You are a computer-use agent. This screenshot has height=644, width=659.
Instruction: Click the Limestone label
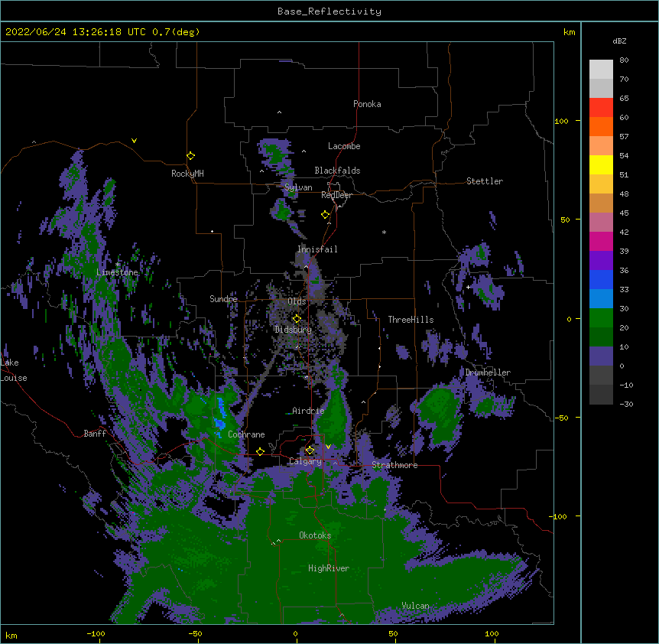(117, 272)
